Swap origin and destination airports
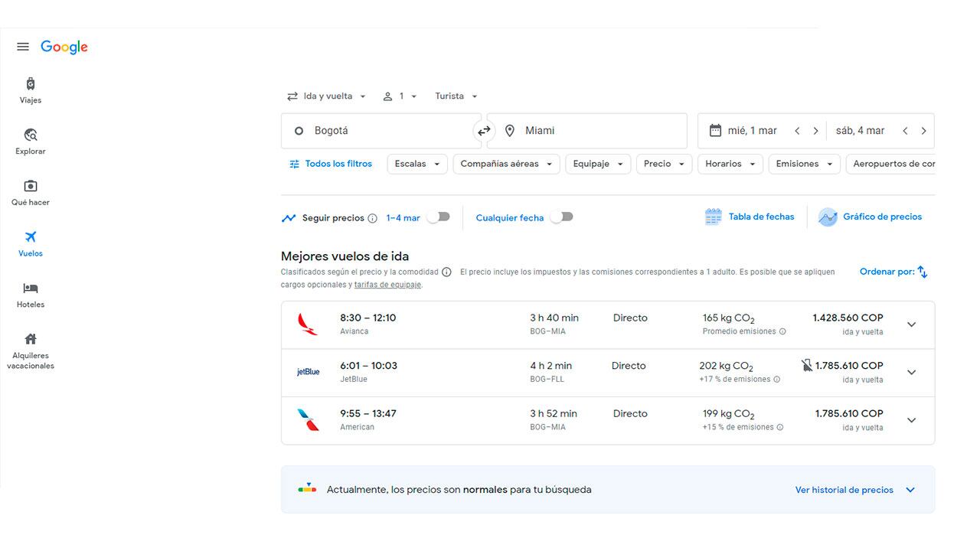The width and height of the screenshot is (980, 551). [484, 130]
